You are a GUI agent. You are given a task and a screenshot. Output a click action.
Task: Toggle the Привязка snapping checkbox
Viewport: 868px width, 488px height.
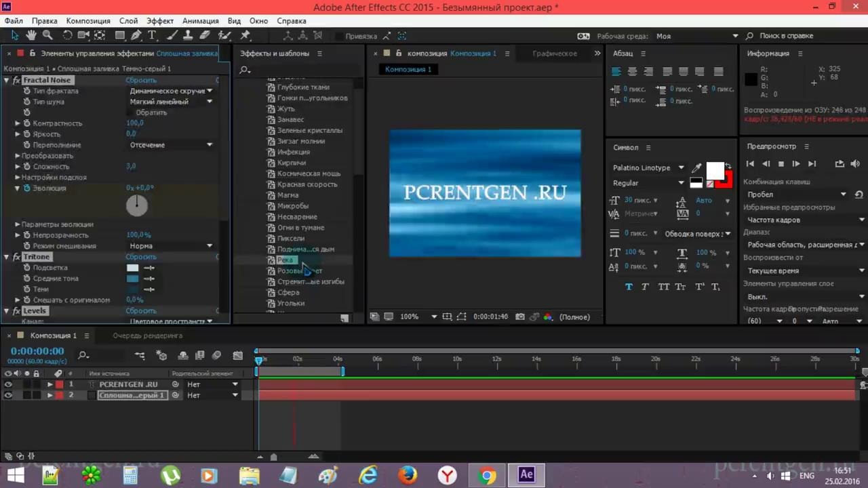tap(338, 36)
